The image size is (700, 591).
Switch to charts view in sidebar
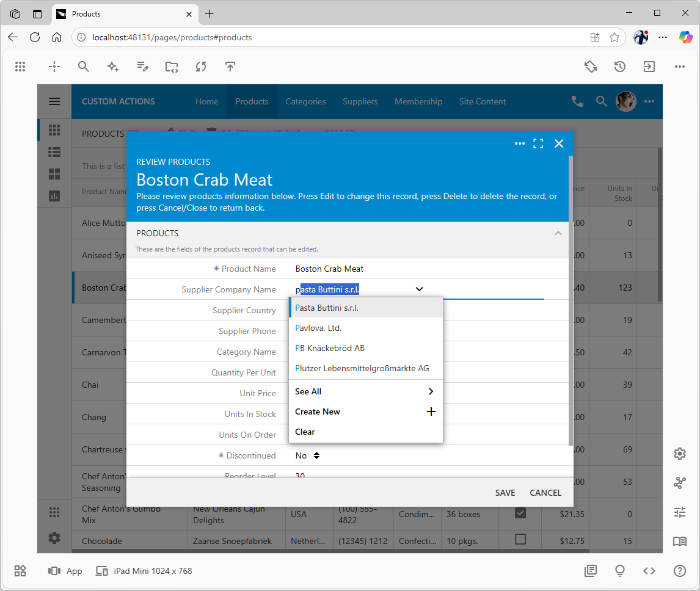click(54, 195)
